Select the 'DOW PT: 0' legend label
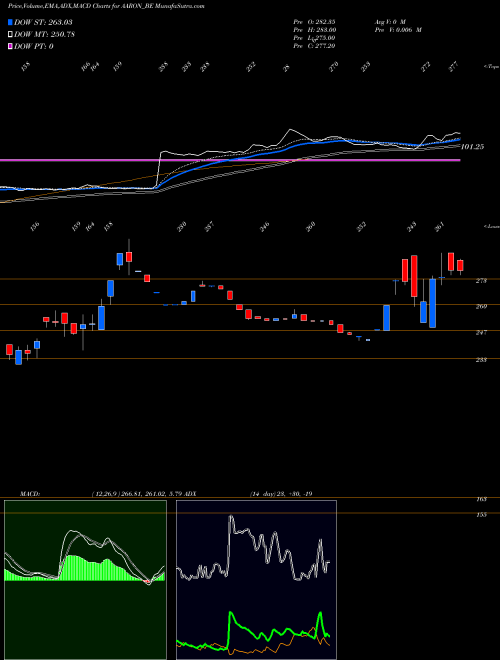The height and width of the screenshot is (660, 500). coord(34,46)
